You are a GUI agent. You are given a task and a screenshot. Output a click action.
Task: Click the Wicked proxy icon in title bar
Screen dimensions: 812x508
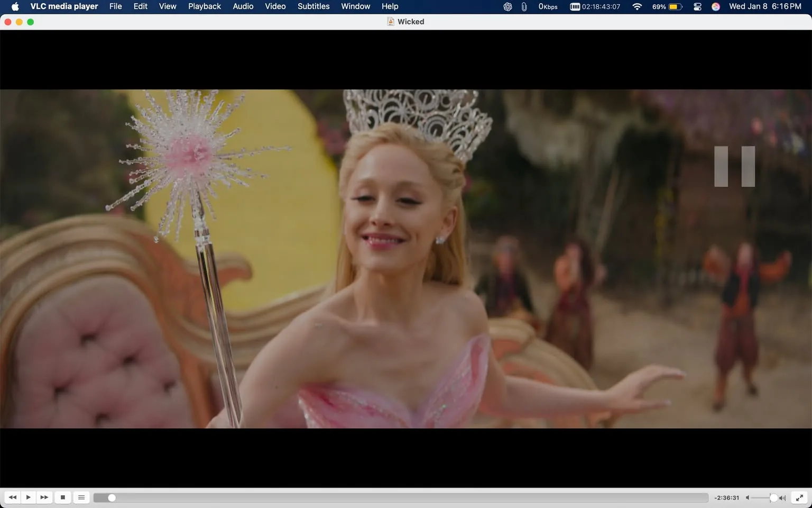coord(390,22)
